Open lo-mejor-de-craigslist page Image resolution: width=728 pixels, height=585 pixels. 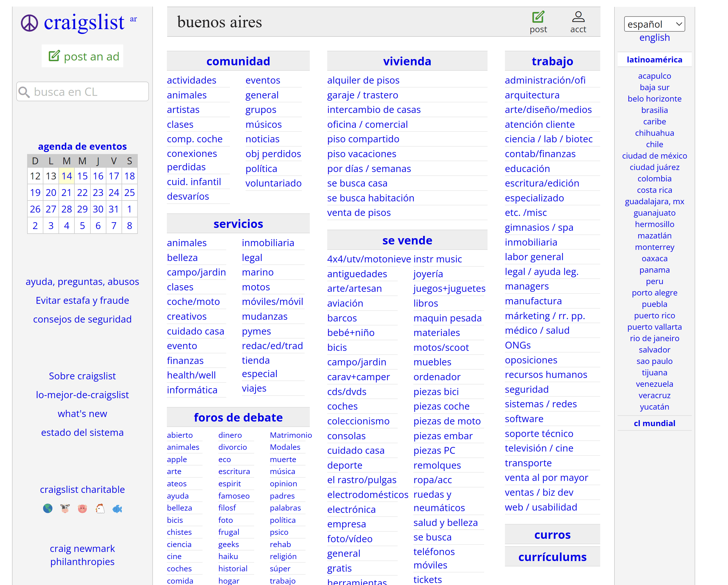point(82,395)
